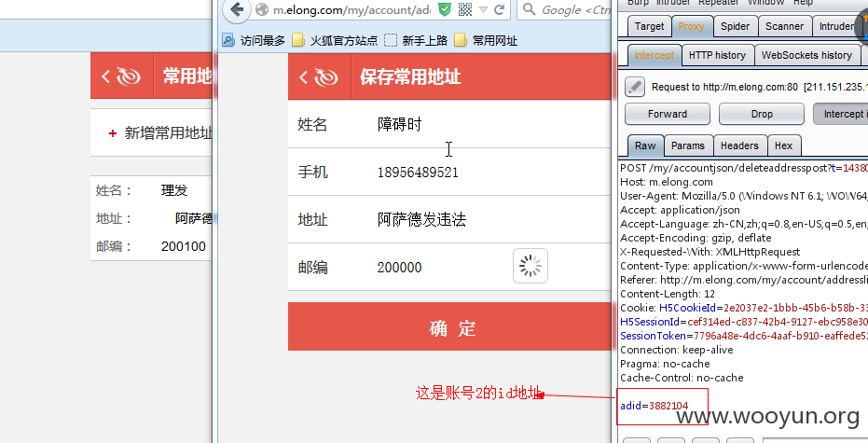The image size is (868, 443).
Task: Open Burp Scanner tab
Action: point(784,26)
